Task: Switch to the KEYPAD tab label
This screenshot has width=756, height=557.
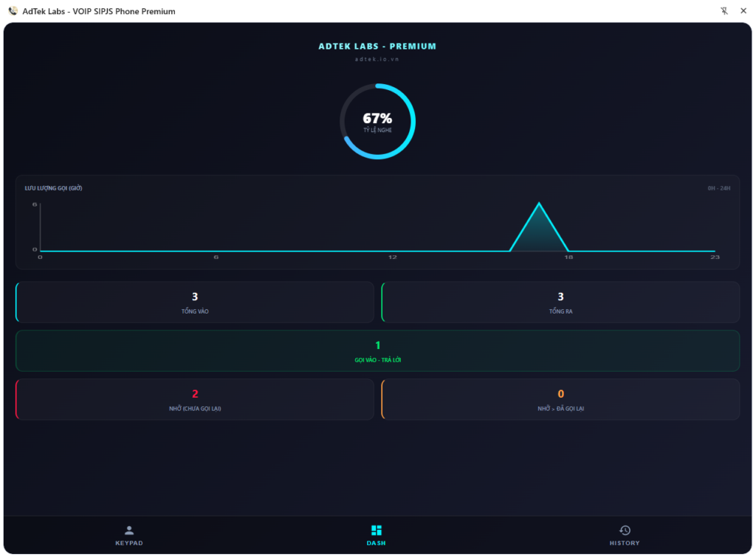Action: (129, 543)
